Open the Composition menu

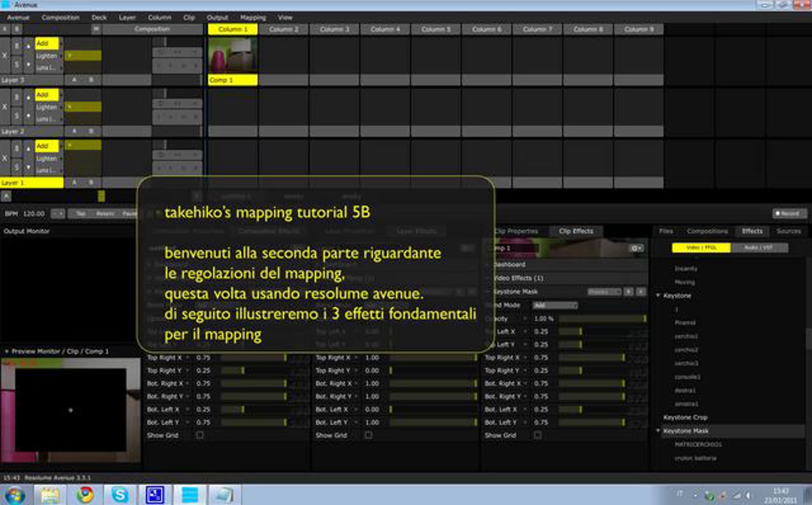pos(61,18)
